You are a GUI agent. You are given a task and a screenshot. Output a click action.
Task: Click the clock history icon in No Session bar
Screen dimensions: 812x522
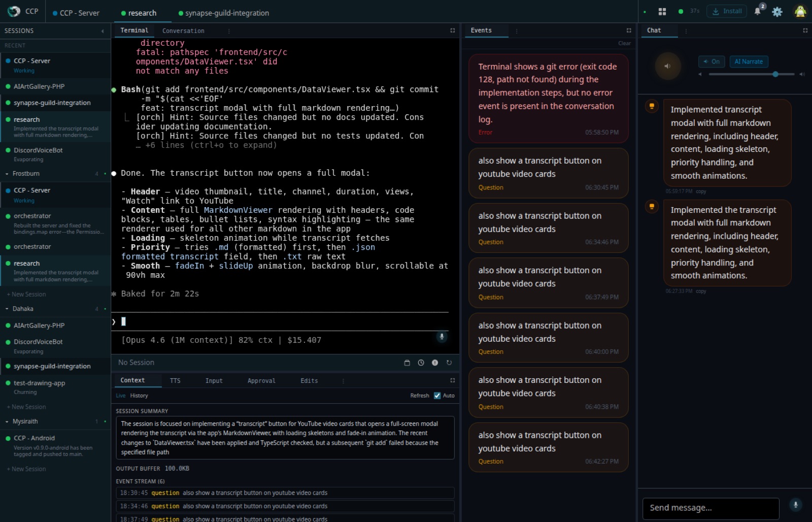coord(421,363)
